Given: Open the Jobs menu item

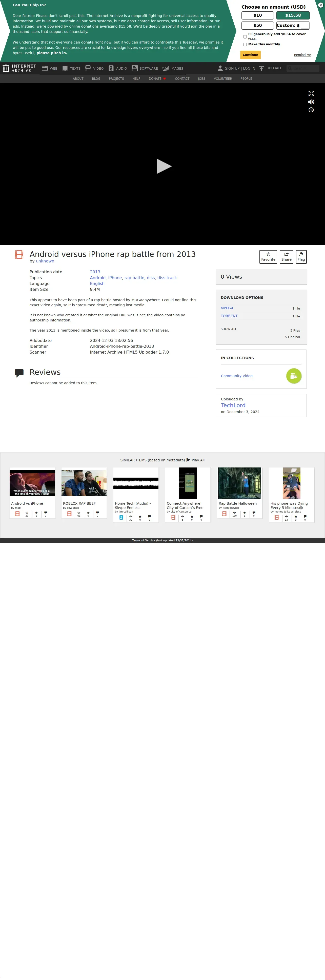Looking at the screenshot, I should 201,79.
